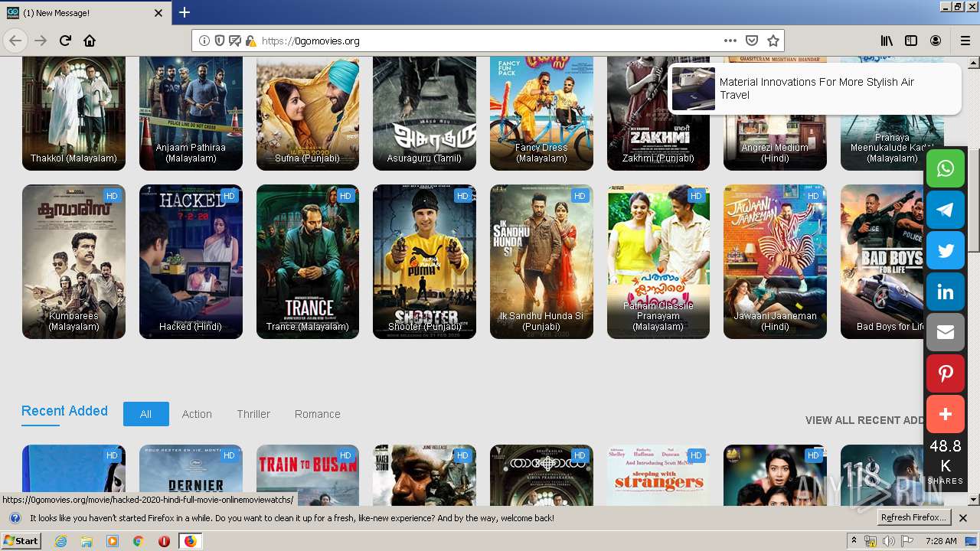
Task: Open Windows Media Player from taskbar
Action: [x=113, y=541]
